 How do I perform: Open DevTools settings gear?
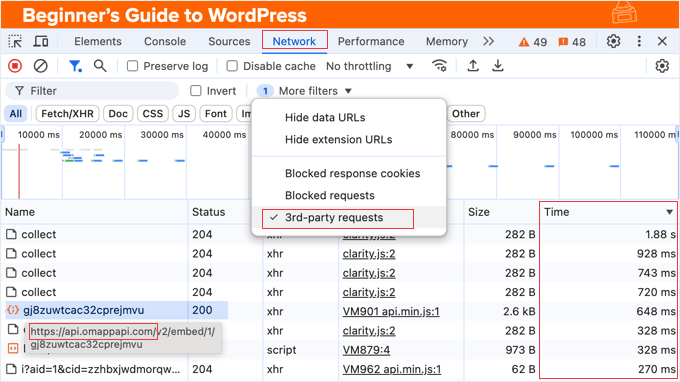[613, 42]
